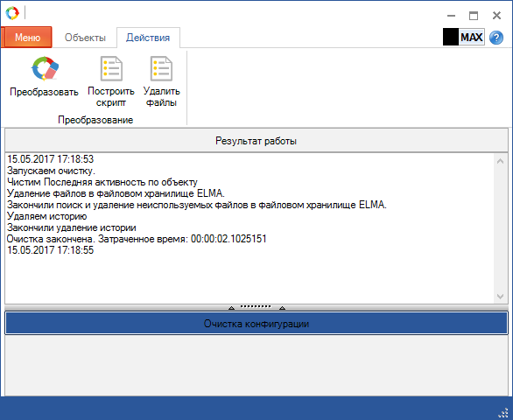The height and width of the screenshot is (420, 513).
Task: Switch to the Объекты tab
Action: 85,38
